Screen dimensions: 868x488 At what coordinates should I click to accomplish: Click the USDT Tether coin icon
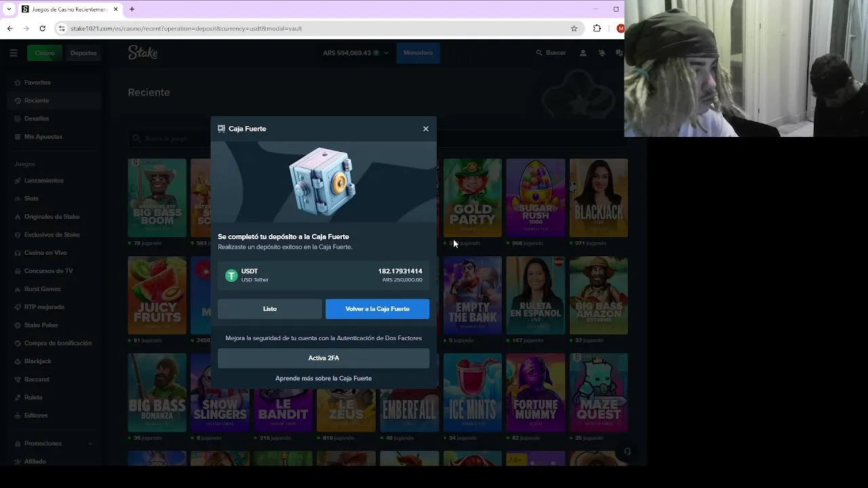pyautogui.click(x=231, y=275)
